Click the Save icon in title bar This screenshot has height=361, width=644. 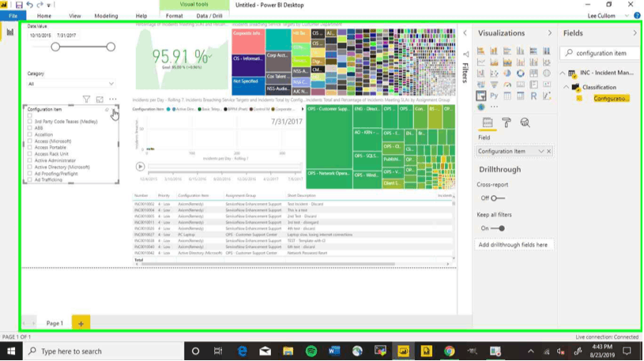(x=19, y=5)
